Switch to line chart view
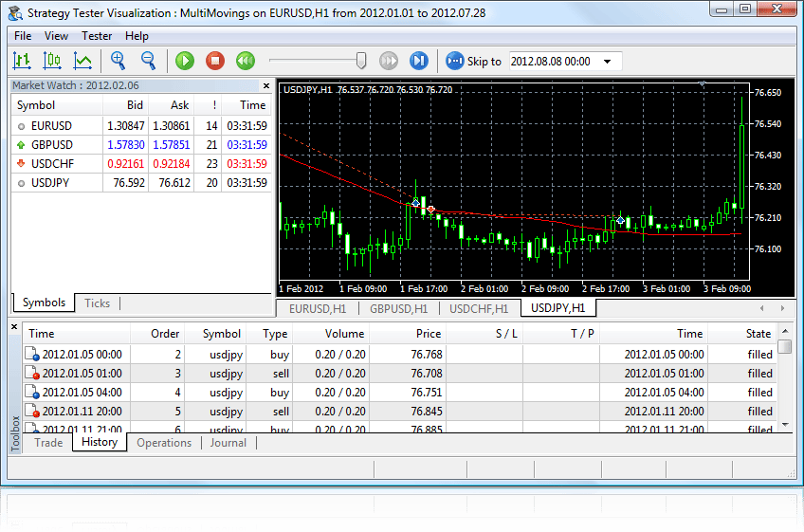This screenshot has width=804, height=532. 82,61
